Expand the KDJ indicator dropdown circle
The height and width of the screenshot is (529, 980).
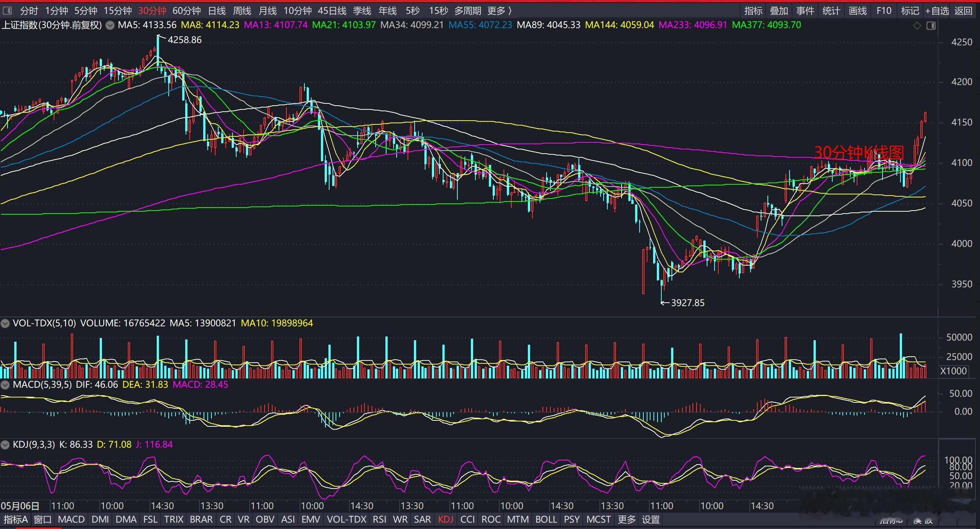tap(5, 445)
